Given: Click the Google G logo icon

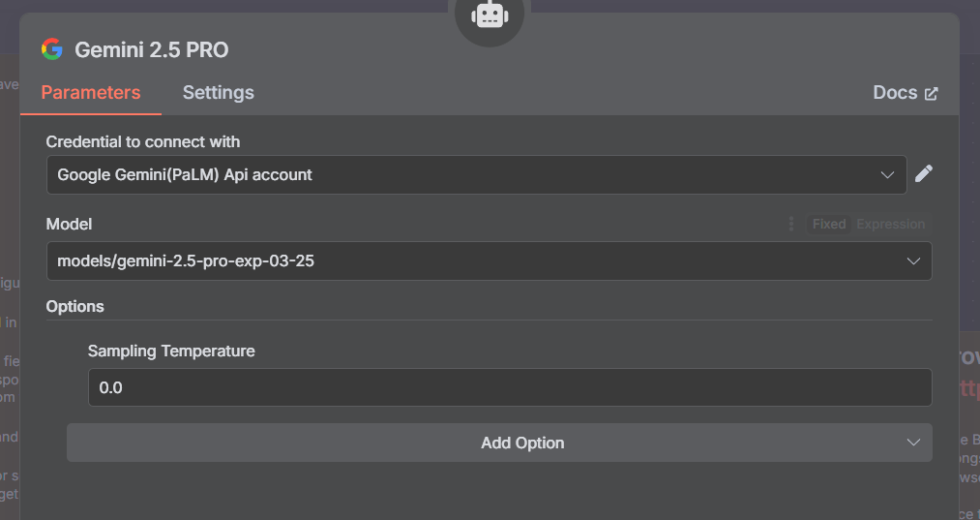Looking at the screenshot, I should click(52, 49).
